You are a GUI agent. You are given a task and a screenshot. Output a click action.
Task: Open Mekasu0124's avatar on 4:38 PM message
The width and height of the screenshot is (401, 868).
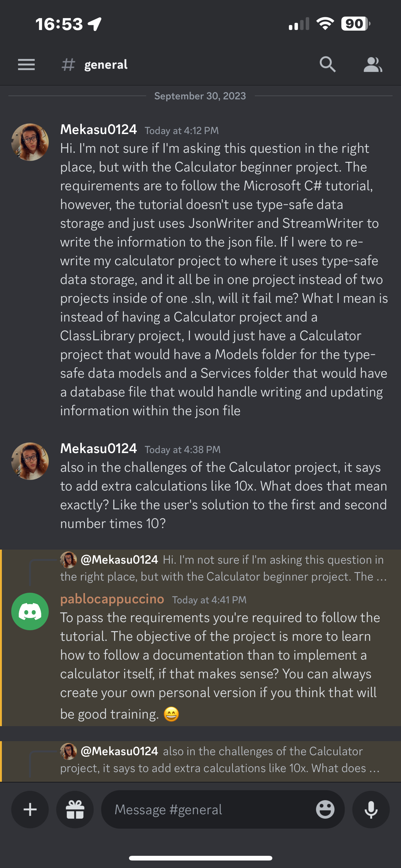click(30, 461)
